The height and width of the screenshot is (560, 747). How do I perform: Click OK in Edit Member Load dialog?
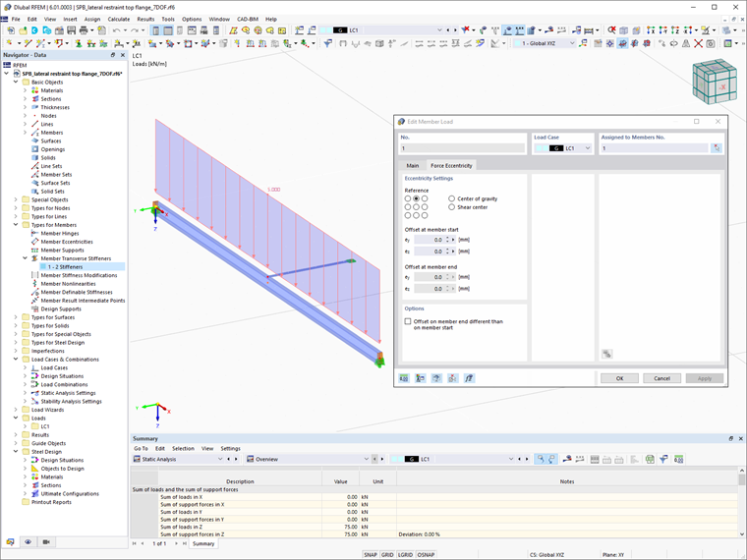coord(619,378)
